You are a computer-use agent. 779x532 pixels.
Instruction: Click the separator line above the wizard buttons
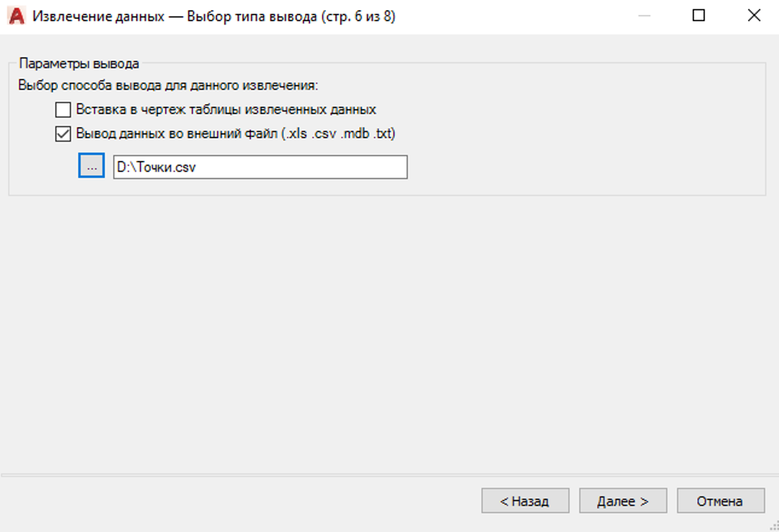coord(388,475)
